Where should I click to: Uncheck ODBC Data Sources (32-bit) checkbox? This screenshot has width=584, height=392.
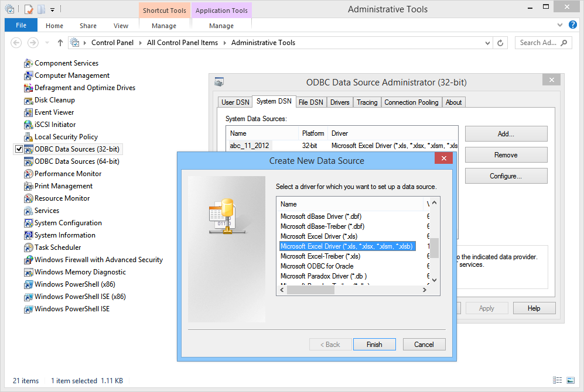tap(19, 149)
